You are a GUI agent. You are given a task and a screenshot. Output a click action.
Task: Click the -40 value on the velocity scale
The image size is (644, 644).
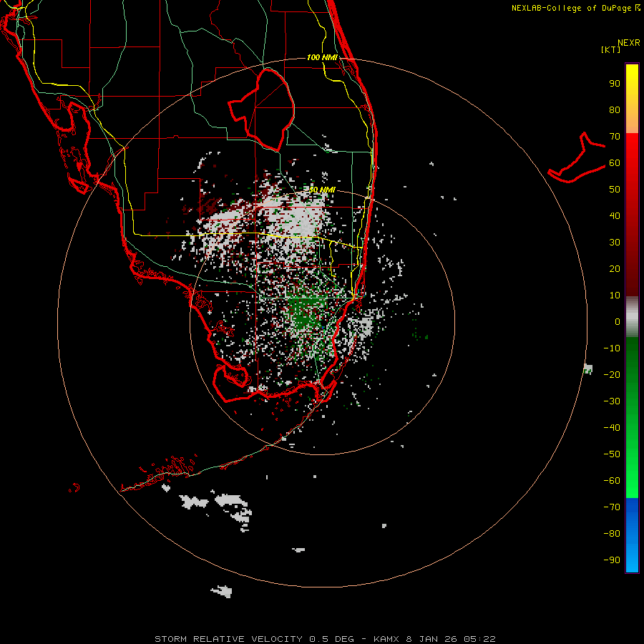click(612, 428)
